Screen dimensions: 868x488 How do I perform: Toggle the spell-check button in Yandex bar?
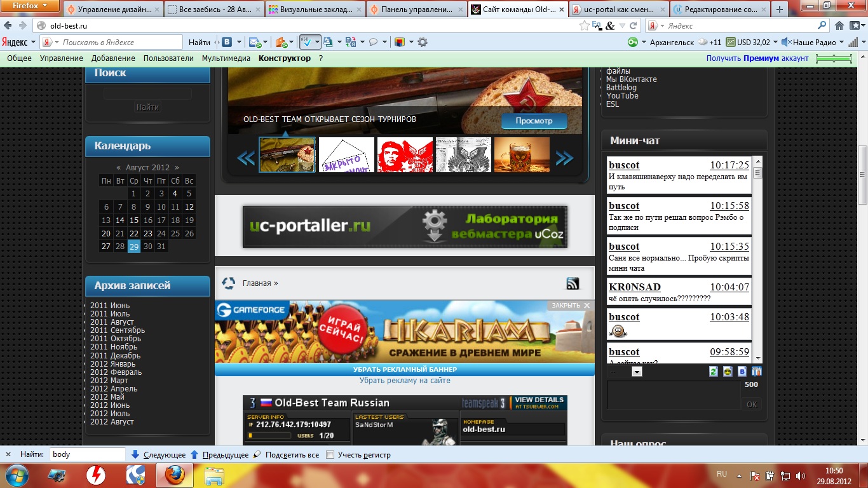point(306,43)
